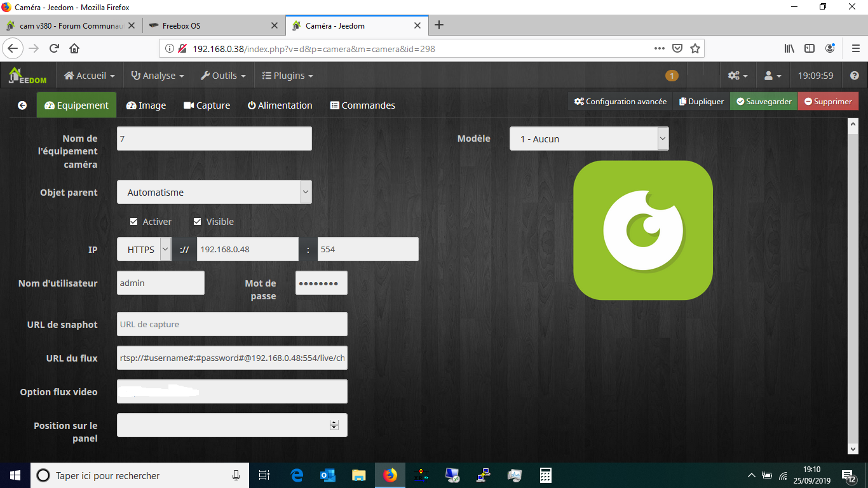Screen dimensions: 868x488
Task: Click the Position sur le panel stepper arrows
Action: coord(334,425)
